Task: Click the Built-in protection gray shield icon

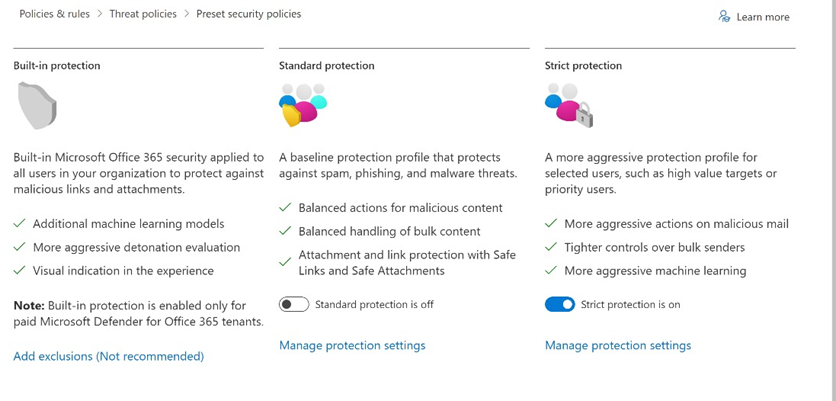Action: click(x=37, y=105)
